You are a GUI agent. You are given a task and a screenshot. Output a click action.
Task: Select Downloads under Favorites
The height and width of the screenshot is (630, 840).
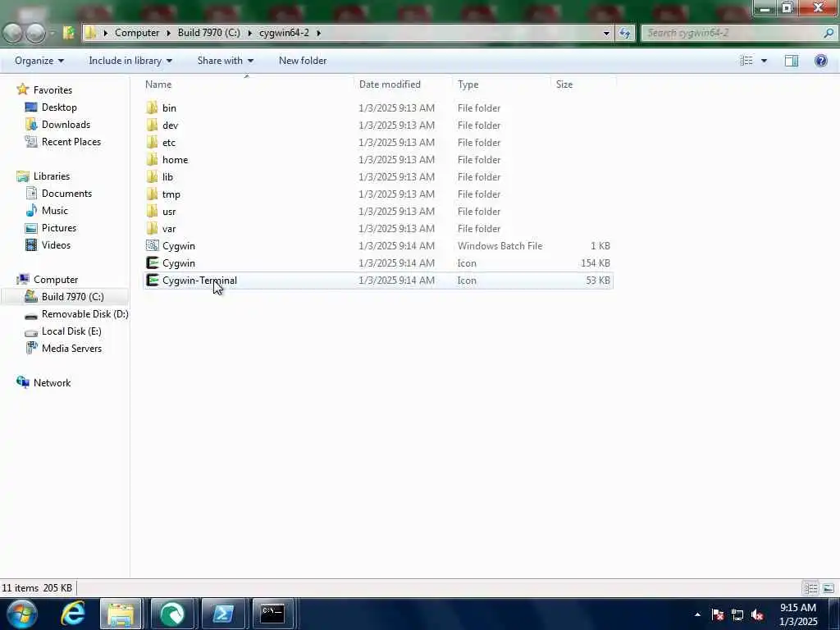66,125
